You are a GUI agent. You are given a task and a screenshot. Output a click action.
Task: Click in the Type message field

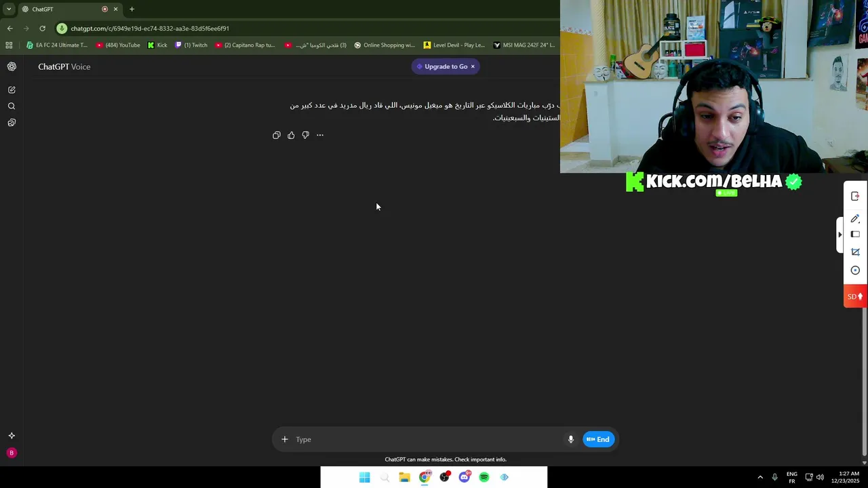427,439
